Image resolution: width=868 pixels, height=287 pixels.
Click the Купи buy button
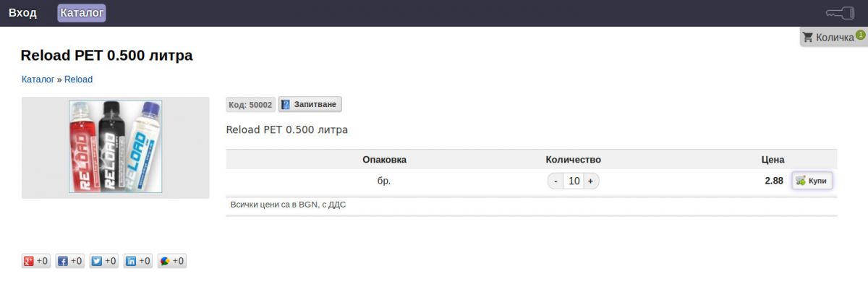click(x=812, y=181)
